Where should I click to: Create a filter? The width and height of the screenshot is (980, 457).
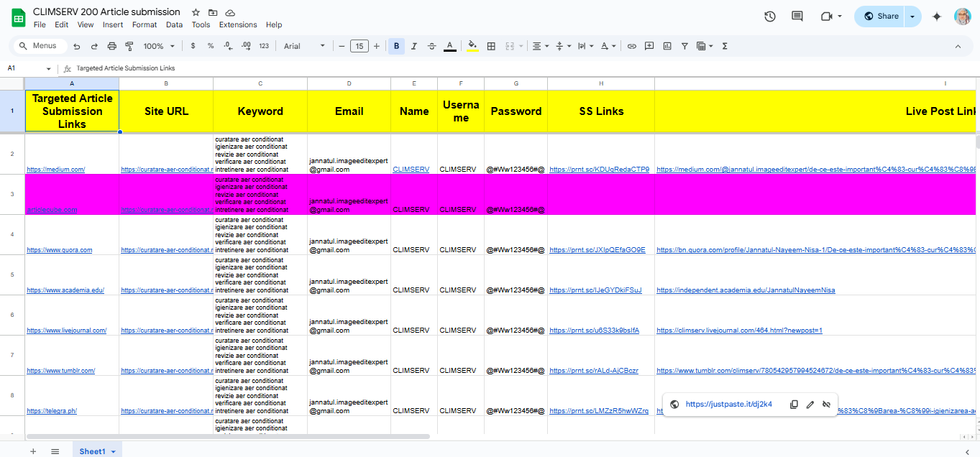point(684,45)
